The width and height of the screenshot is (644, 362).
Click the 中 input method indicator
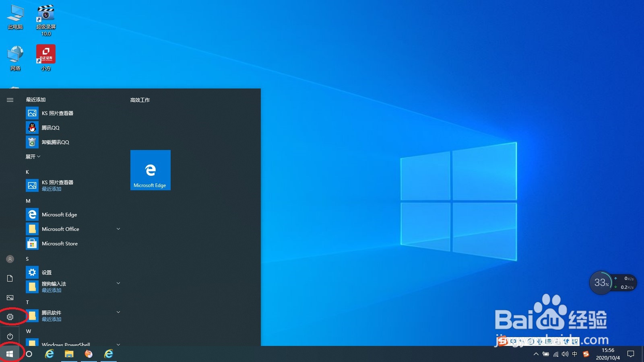(575, 354)
